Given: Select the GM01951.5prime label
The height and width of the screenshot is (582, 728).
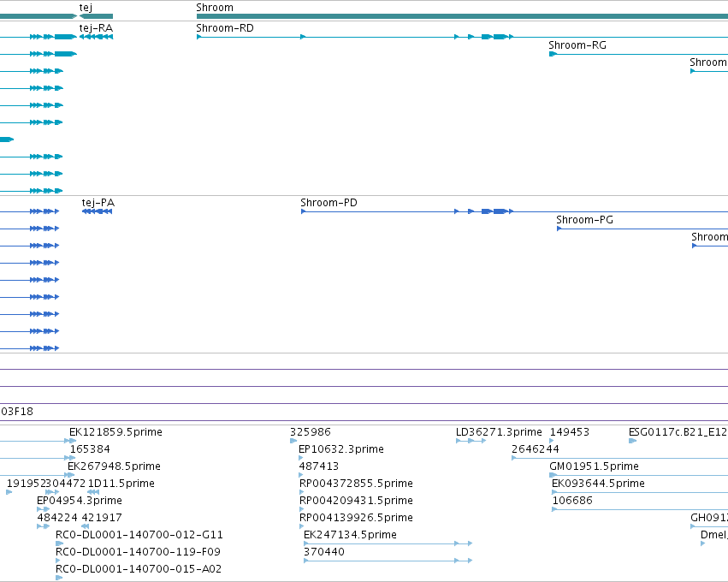Looking at the screenshot, I should point(594,466).
